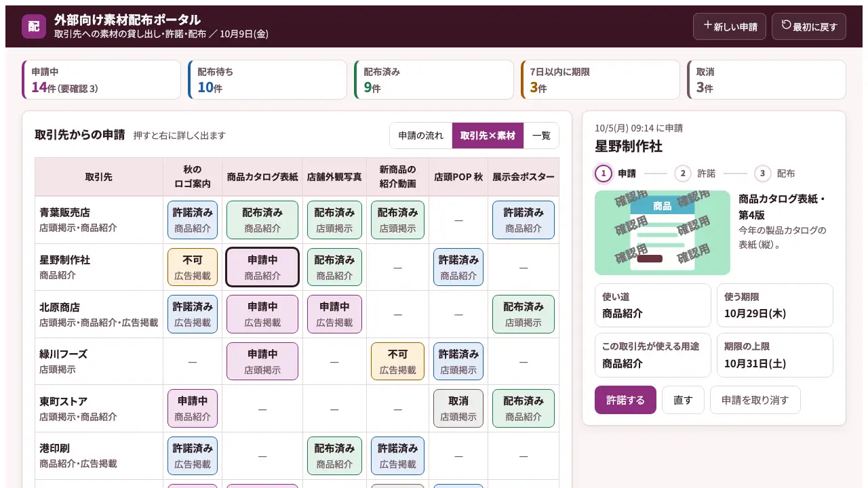Click the 使う期限 10月29日(木) field
This screenshot has width=868, height=488.
pos(774,306)
